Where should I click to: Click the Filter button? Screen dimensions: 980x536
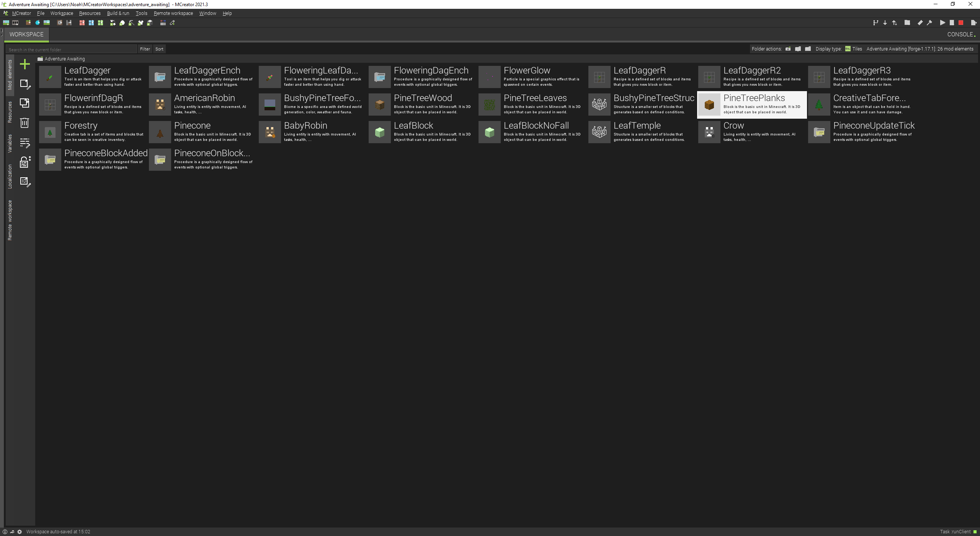coord(145,49)
